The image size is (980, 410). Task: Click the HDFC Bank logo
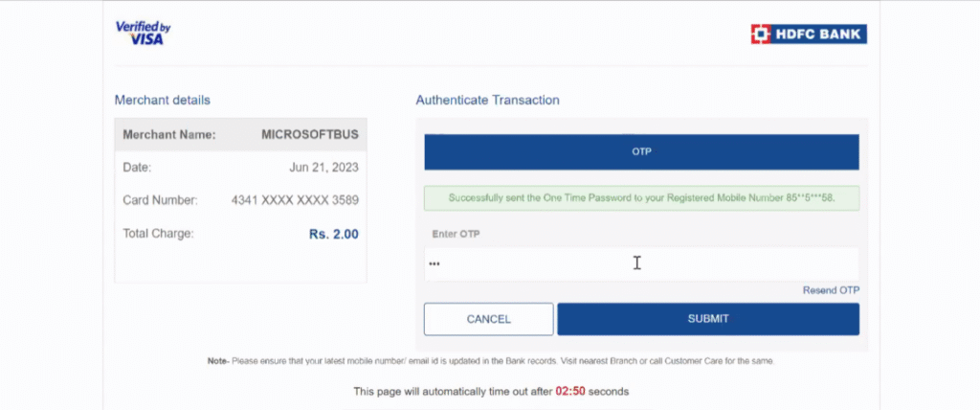click(x=809, y=34)
